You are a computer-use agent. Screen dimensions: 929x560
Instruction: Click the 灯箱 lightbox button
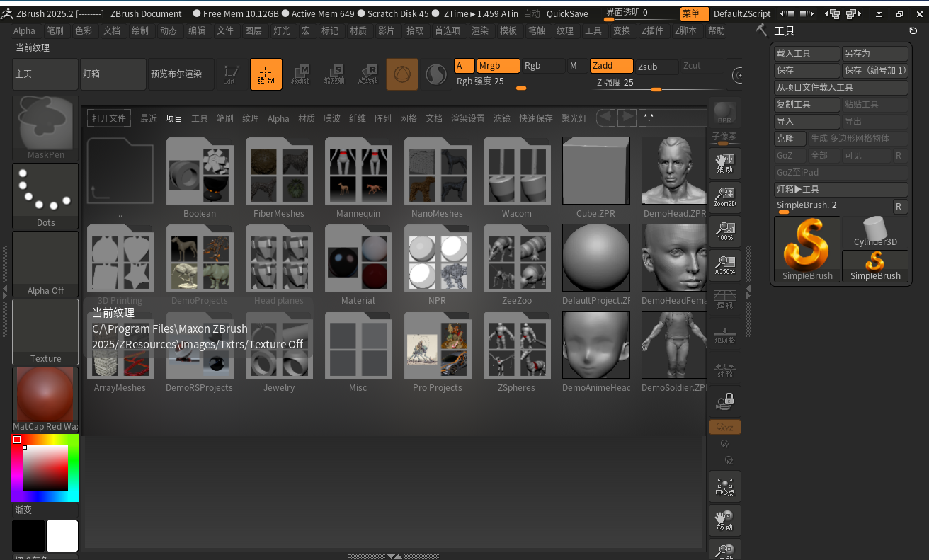pos(113,74)
